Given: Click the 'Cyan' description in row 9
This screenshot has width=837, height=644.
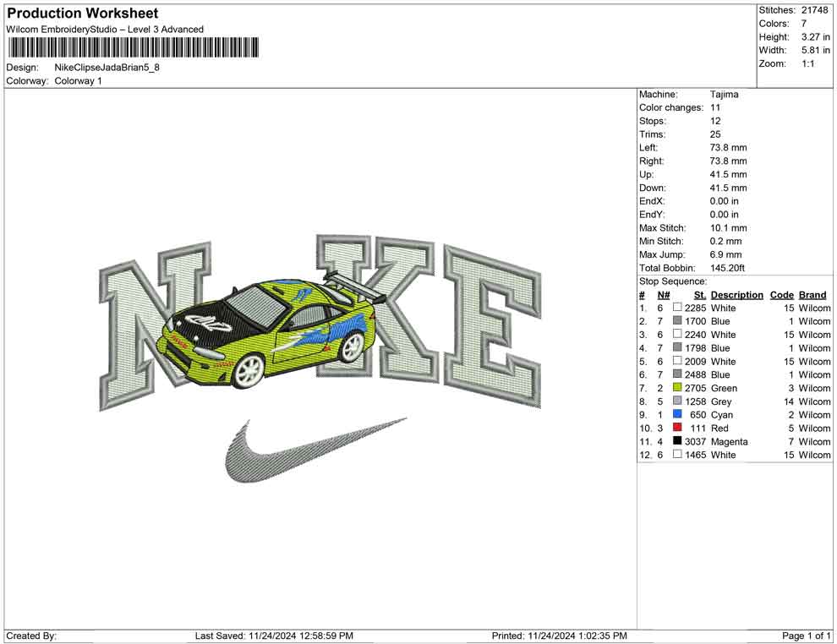Looking at the screenshot, I should point(722,415).
